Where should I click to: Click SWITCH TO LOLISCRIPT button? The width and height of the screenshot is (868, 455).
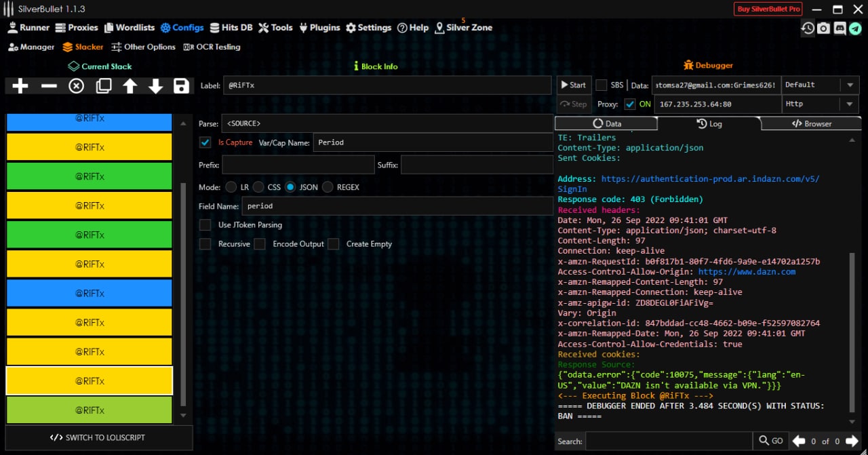pos(98,437)
